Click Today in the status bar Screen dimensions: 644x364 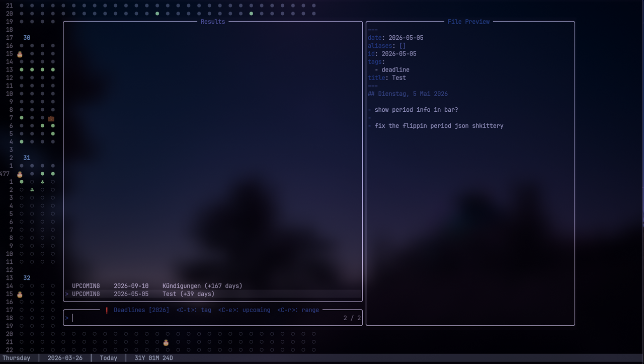tap(108, 358)
